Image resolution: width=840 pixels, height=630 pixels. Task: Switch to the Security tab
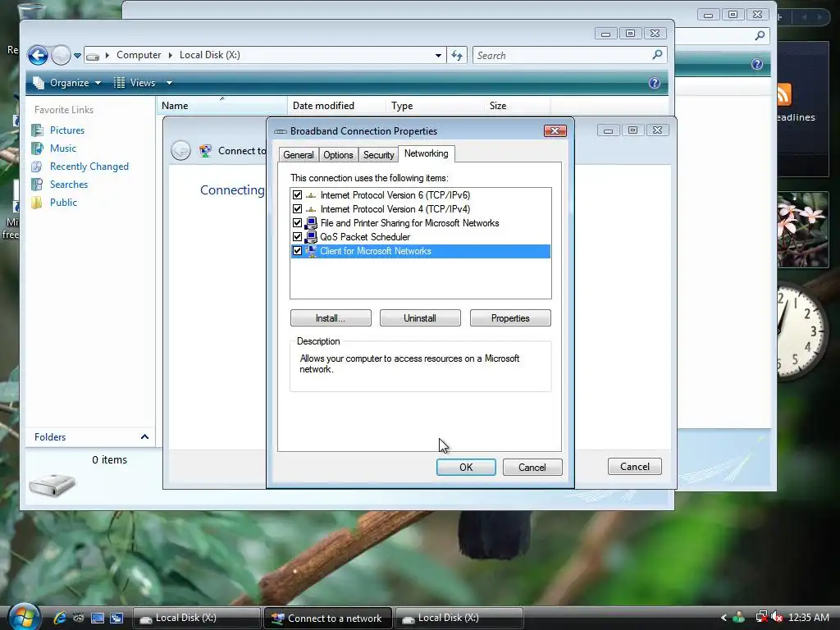click(x=378, y=155)
